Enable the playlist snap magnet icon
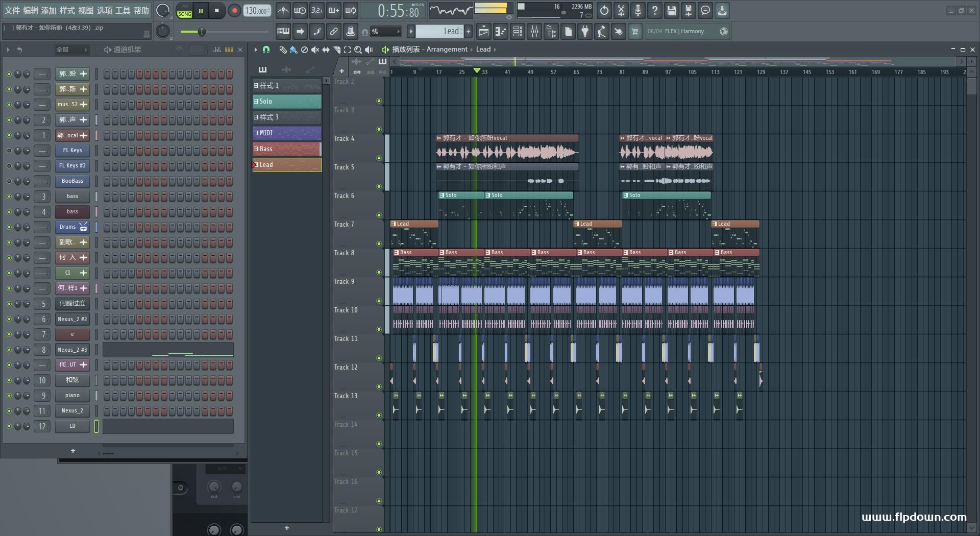The image size is (980, 536). click(266, 50)
